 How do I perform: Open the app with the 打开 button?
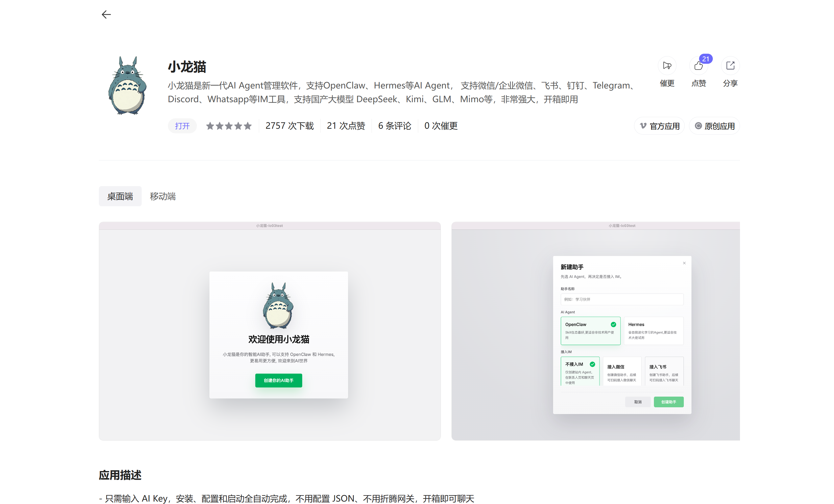(182, 126)
